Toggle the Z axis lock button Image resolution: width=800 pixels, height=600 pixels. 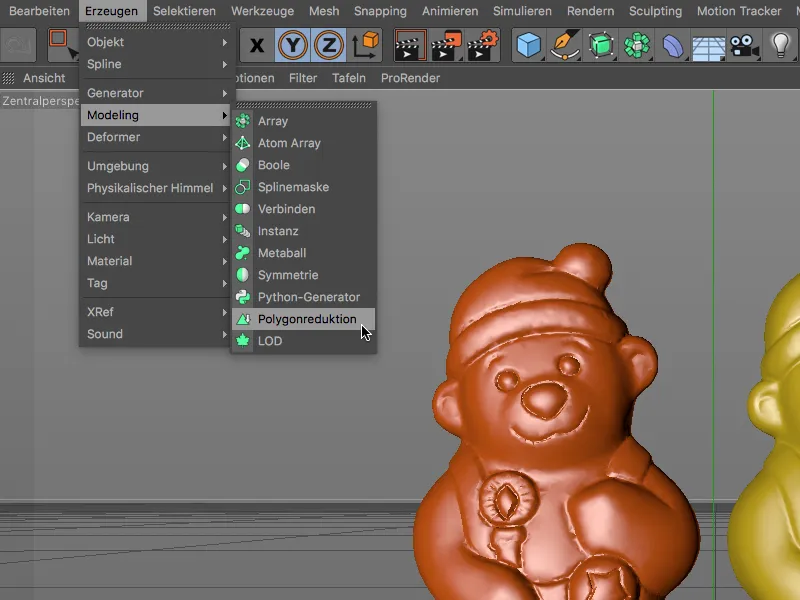pyautogui.click(x=327, y=45)
